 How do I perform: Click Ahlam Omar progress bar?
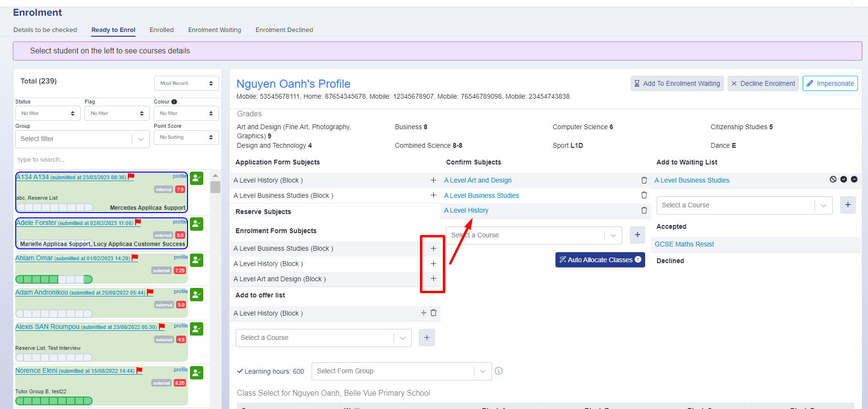tap(54, 279)
